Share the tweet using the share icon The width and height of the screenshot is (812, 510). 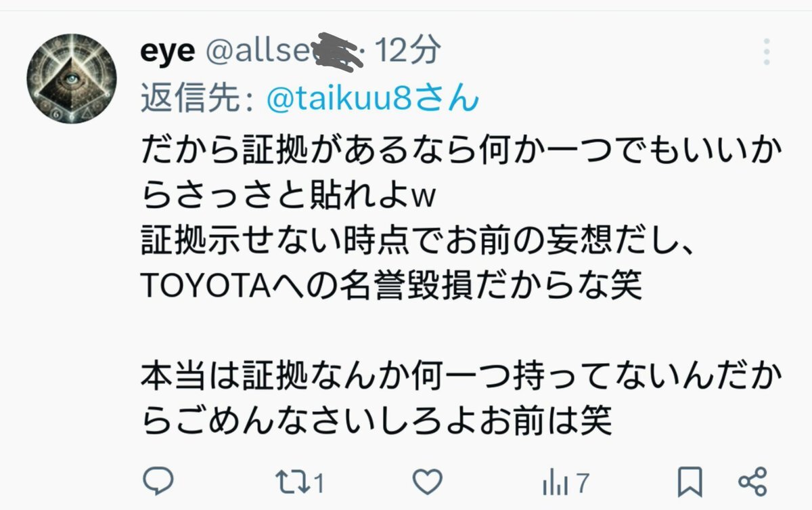[x=752, y=482]
